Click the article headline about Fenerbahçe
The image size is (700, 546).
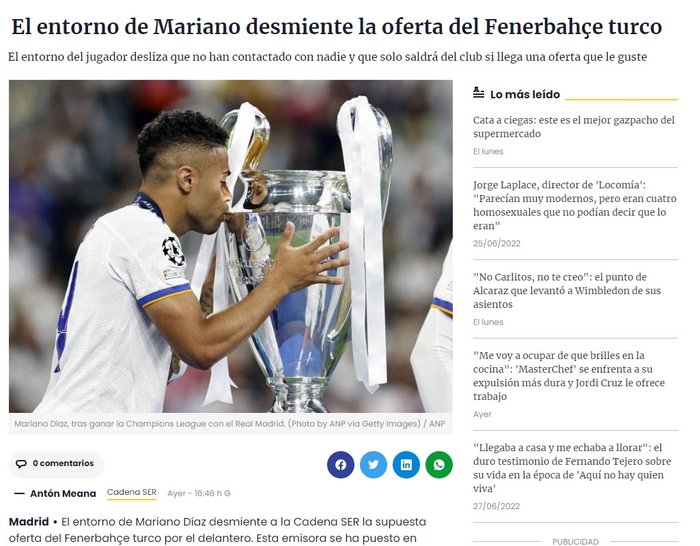(x=337, y=26)
